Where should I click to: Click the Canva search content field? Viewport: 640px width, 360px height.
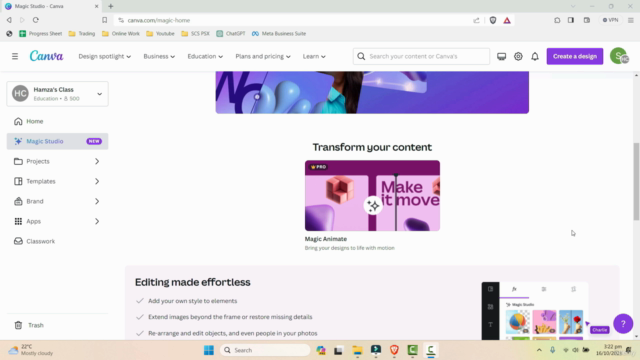pos(421,56)
